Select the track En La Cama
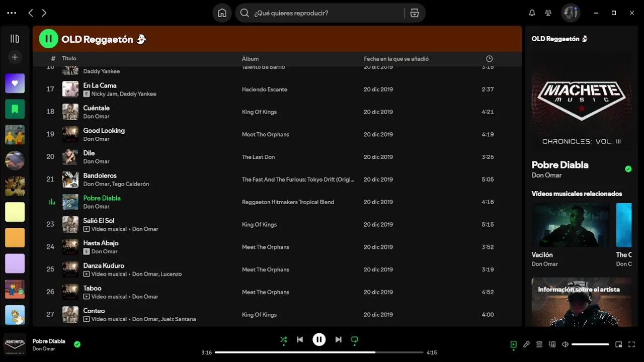 [100, 85]
